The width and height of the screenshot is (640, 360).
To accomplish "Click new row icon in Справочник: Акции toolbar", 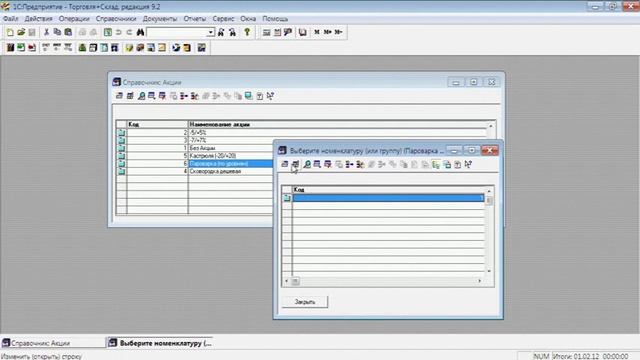I will click(119, 96).
